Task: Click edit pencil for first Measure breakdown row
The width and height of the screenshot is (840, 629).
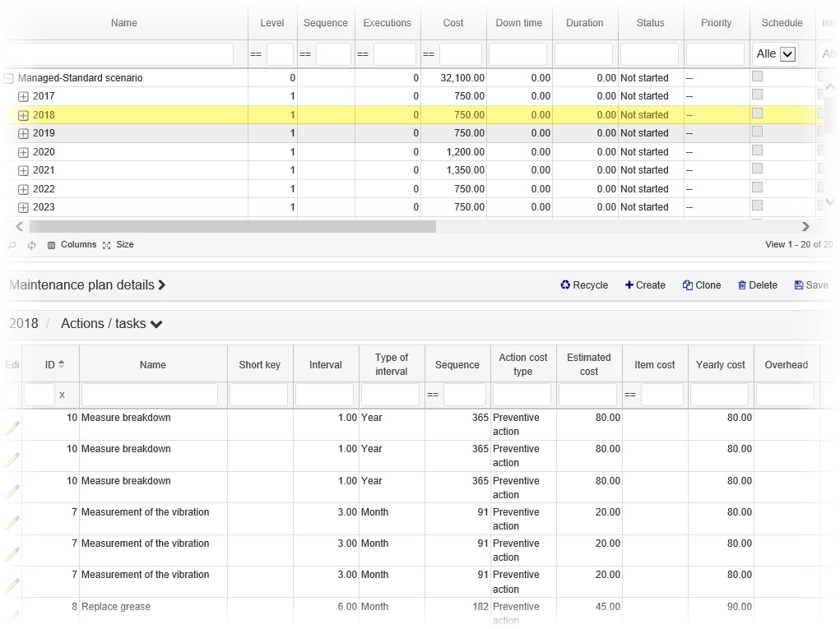Action: (x=12, y=428)
